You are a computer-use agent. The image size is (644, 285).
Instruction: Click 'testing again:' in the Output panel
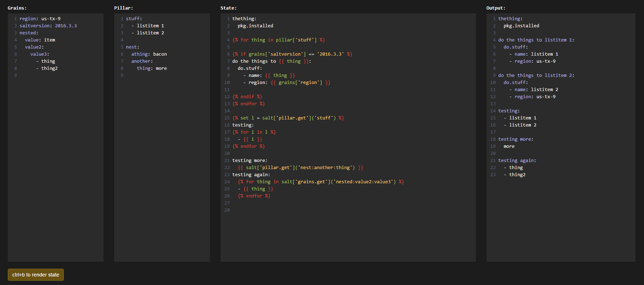517,161
